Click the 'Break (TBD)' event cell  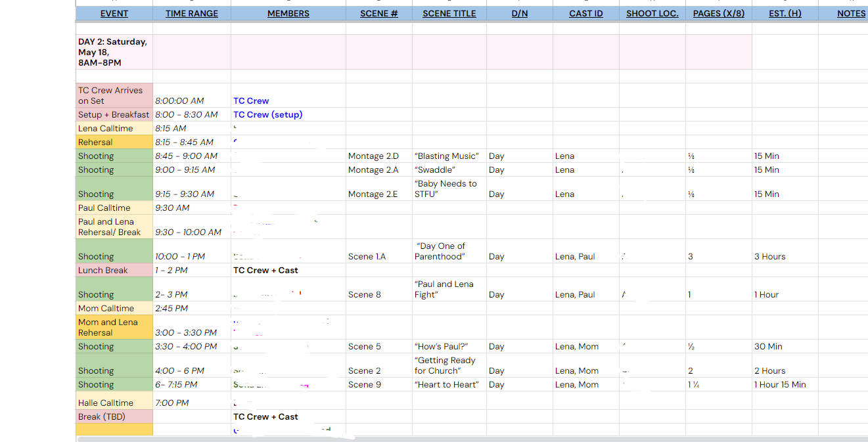[114, 416]
